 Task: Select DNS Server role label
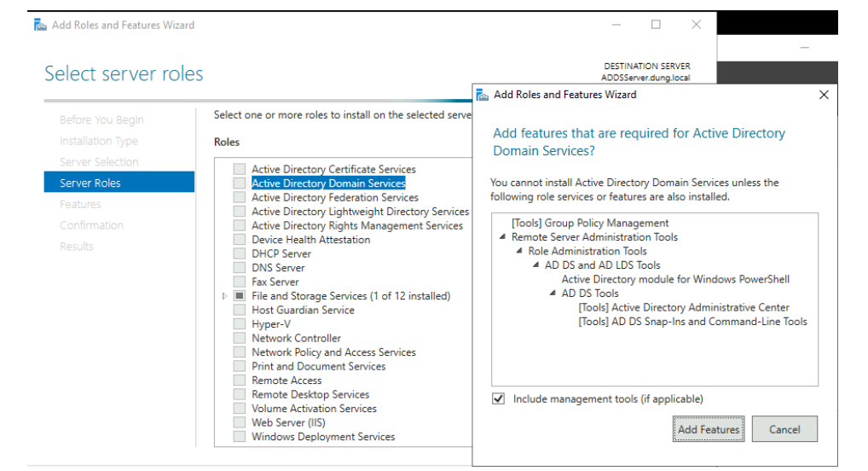[x=278, y=268]
